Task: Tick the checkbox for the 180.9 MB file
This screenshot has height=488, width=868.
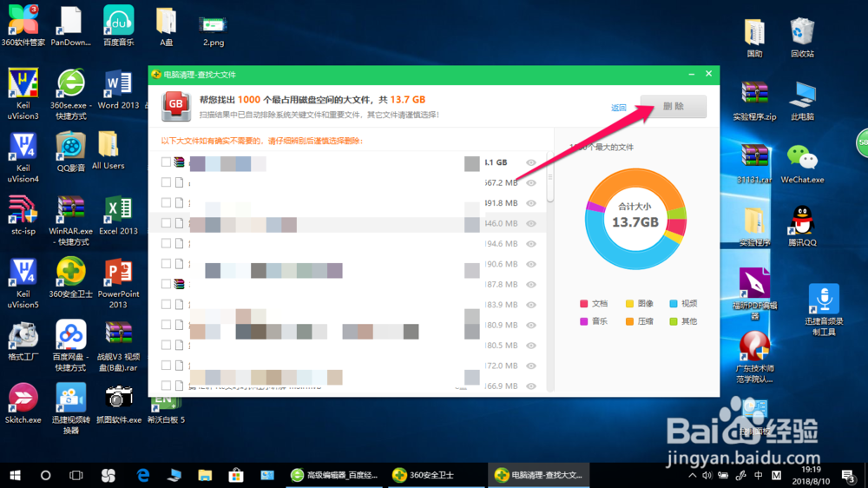Action: click(x=166, y=325)
